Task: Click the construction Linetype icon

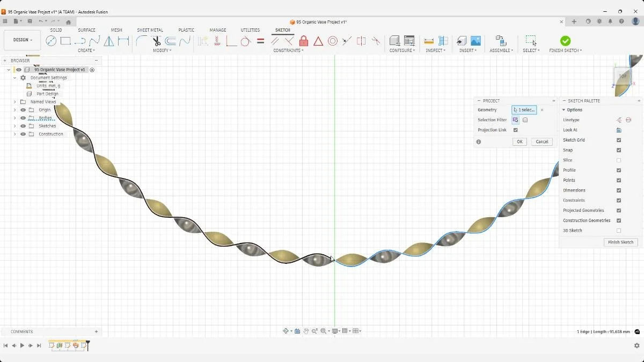Action: (628, 120)
